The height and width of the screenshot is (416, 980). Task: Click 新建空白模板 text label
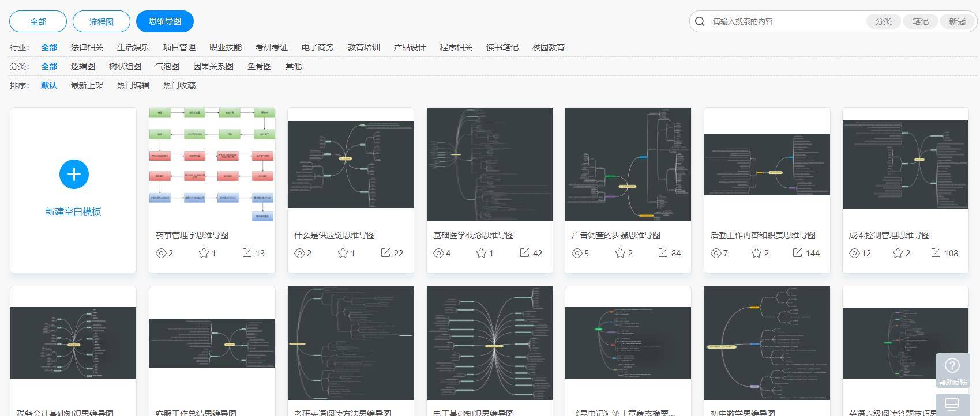coord(73,211)
